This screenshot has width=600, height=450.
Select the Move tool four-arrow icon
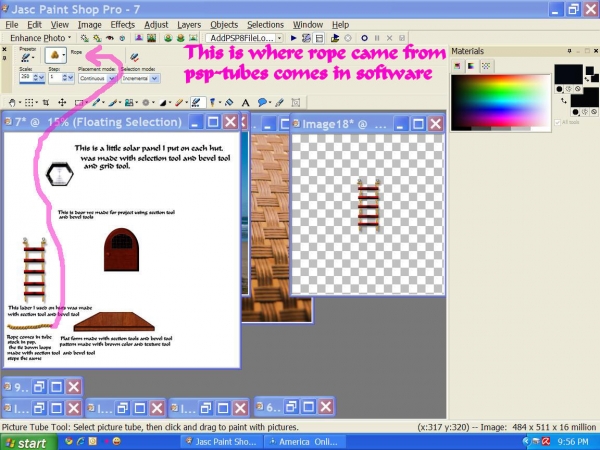pos(62,103)
